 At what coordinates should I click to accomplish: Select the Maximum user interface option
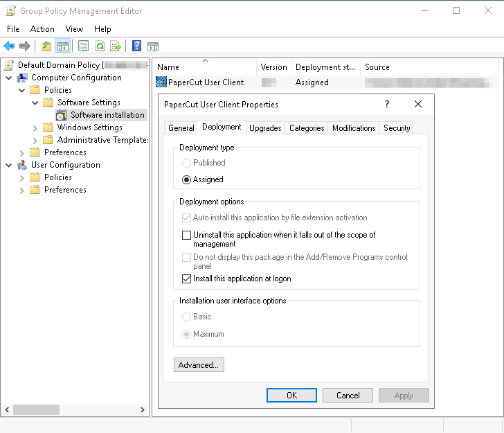tap(186, 334)
